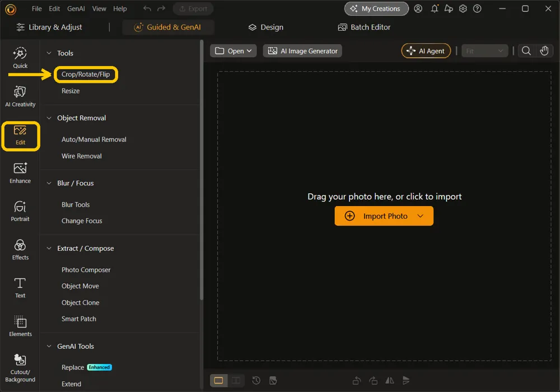This screenshot has height=392, width=560.
Task: Choose the Smart Patch tool
Action: [x=78, y=319]
